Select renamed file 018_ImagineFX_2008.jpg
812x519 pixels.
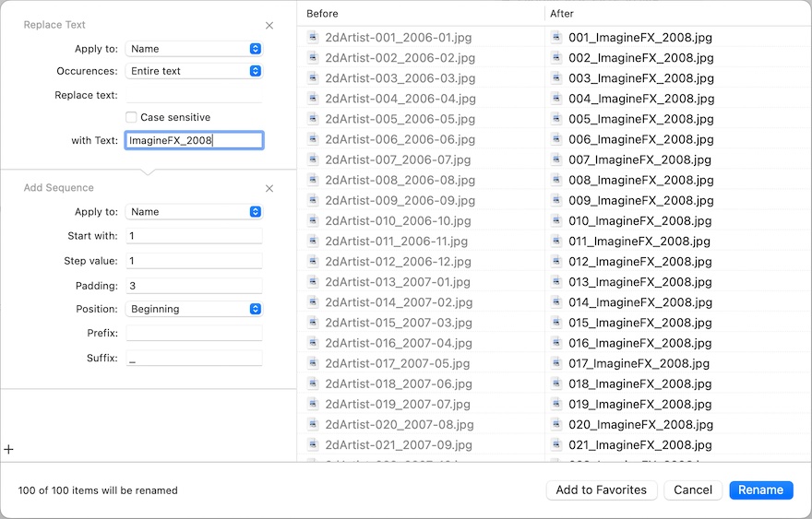tap(640, 383)
